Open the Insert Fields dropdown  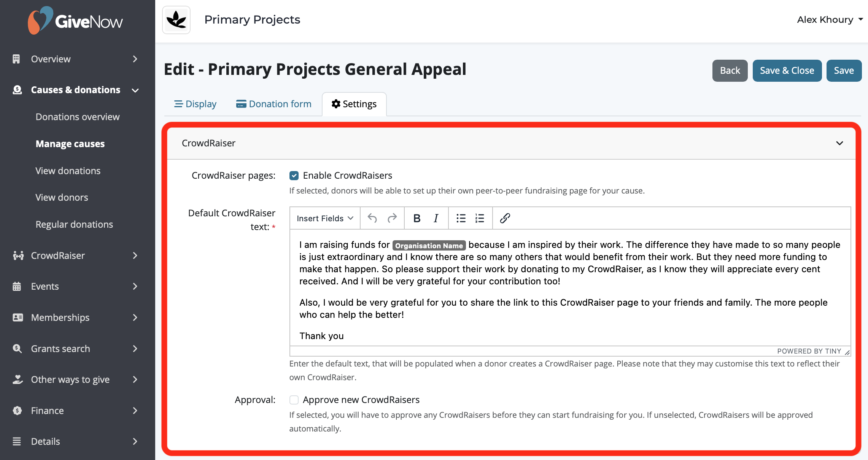pyautogui.click(x=325, y=218)
